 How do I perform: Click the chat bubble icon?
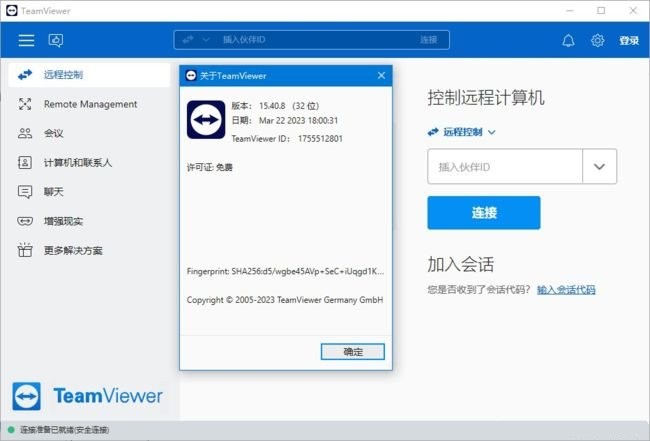pyautogui.click(x=25, y=192)
